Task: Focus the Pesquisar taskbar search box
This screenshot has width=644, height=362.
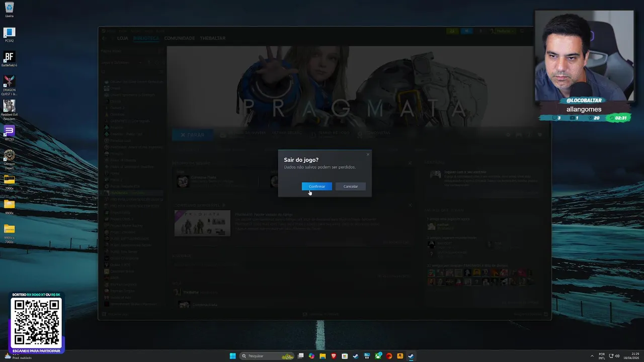Action: [x=267, y=356]
